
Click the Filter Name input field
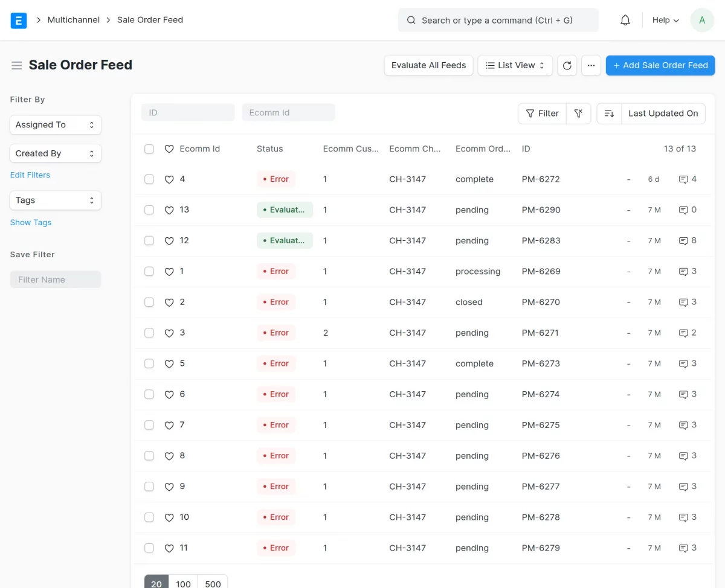[x=55, y=279]
